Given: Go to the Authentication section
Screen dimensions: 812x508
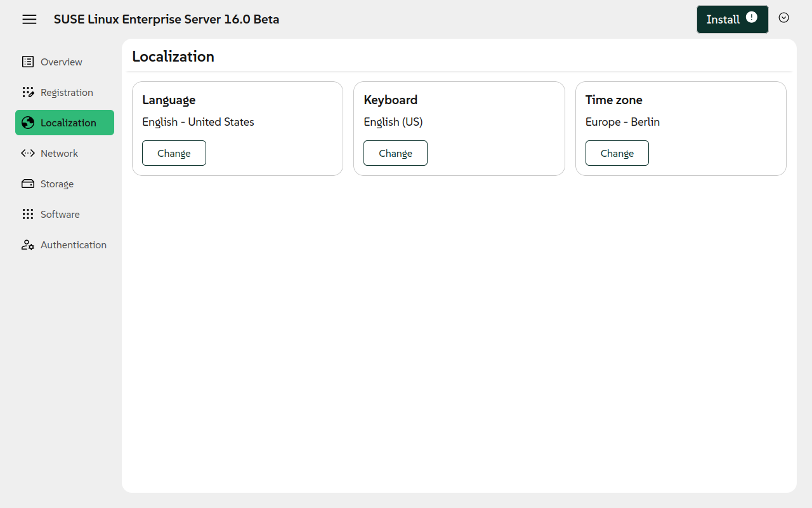Looking at the screenshot, I should [x=74, y=244].
